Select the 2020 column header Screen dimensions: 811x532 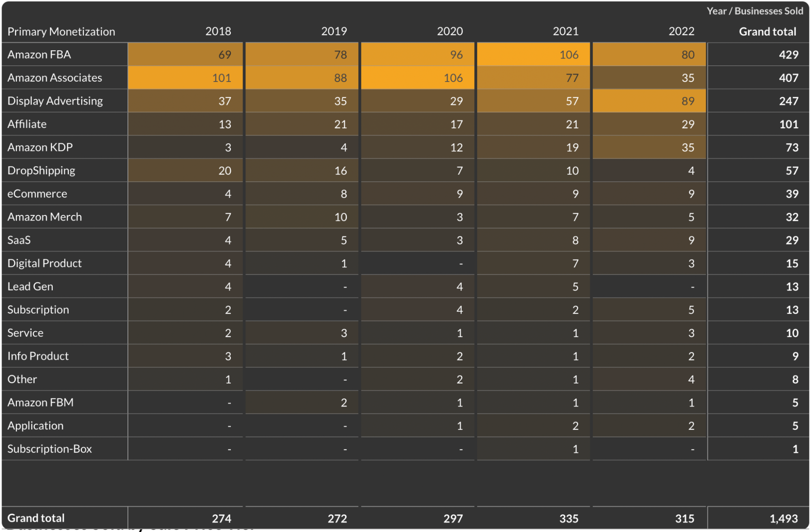pos(450,31)
